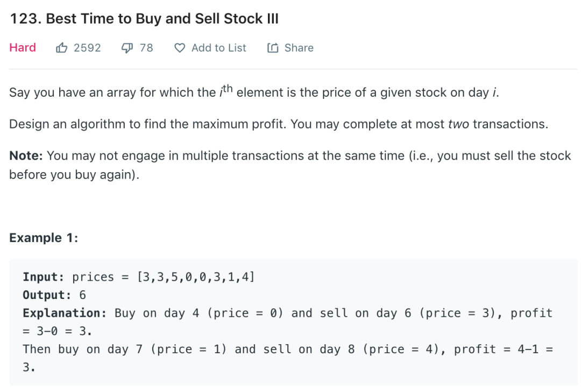Click the 78 dislikes count
The height and width of the screenshot is (392, 581).
pos(146,48)
